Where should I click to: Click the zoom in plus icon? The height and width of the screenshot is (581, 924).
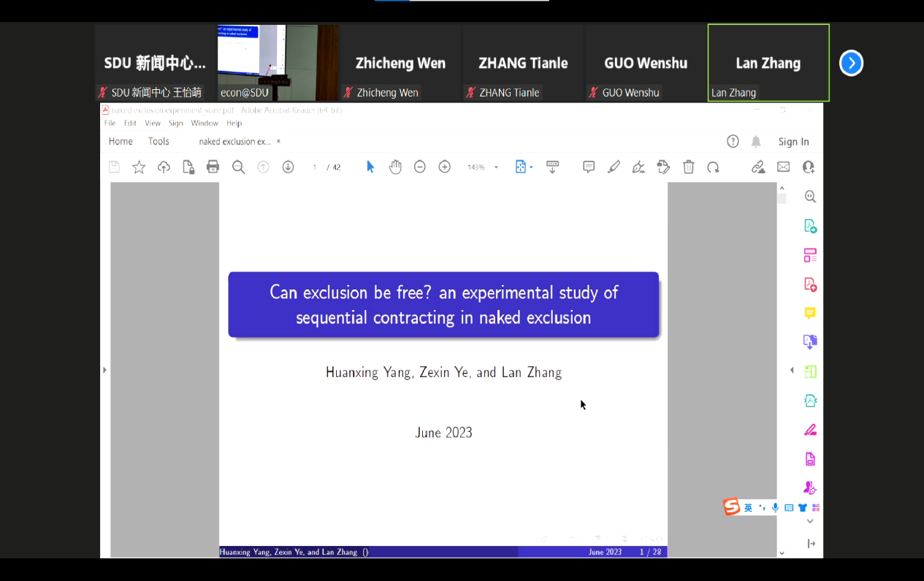point(444,167)
